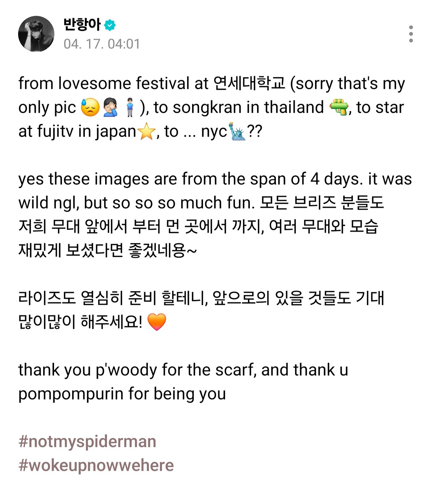
Task: Tap the yellow star emoji
Action: (146, 132)
